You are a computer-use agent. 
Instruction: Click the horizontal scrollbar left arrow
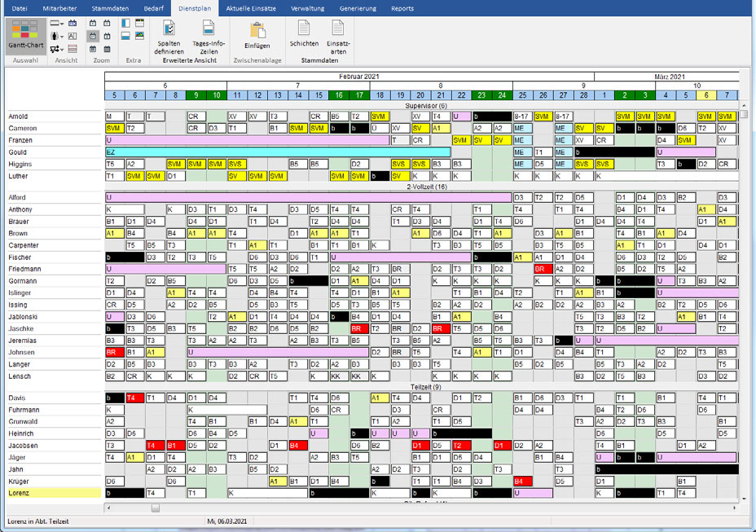point(108,508)
